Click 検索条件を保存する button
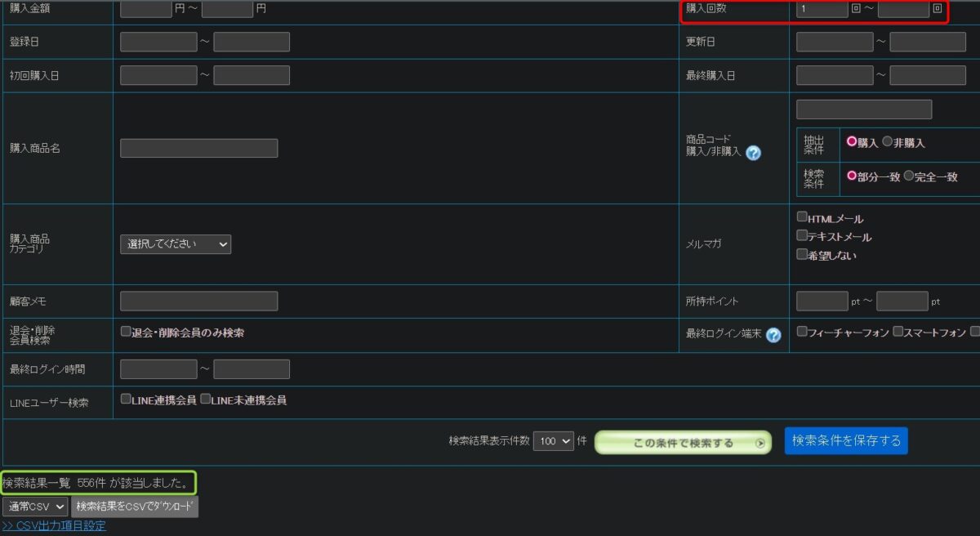This screenshot has height=536, width=980. point(846,440)
